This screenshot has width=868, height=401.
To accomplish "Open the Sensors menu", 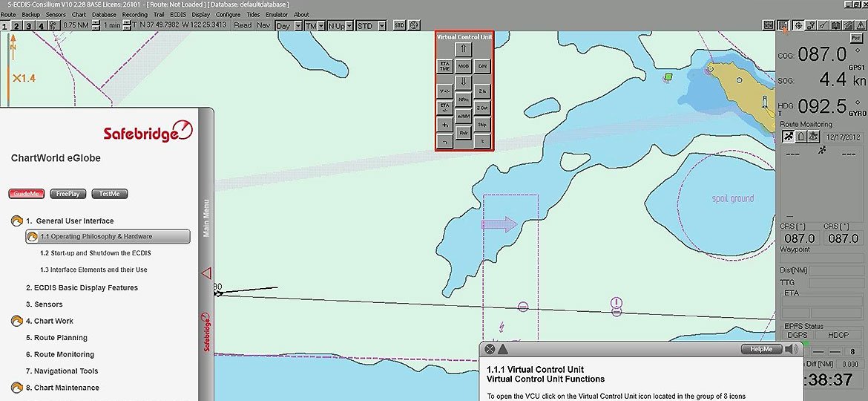I will [x=56, y=14].
